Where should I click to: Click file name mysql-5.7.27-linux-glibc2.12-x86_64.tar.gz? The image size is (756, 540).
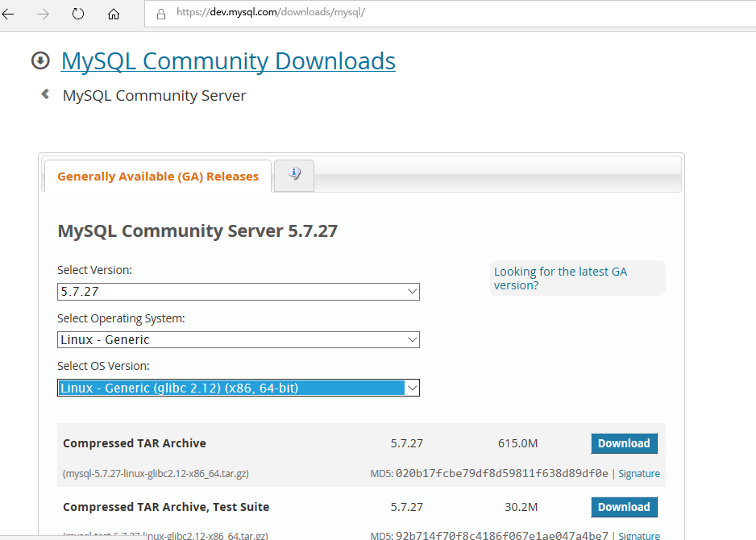(x=156, y=473)
